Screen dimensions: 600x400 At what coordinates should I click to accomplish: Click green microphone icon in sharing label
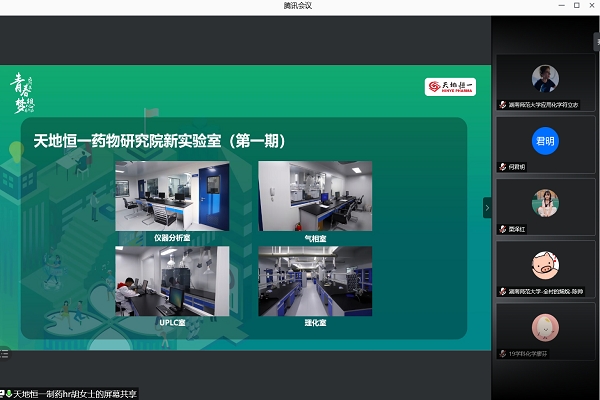coord(11,393)
